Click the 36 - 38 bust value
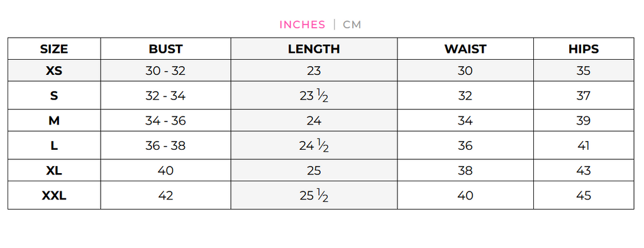 point(165,145)
